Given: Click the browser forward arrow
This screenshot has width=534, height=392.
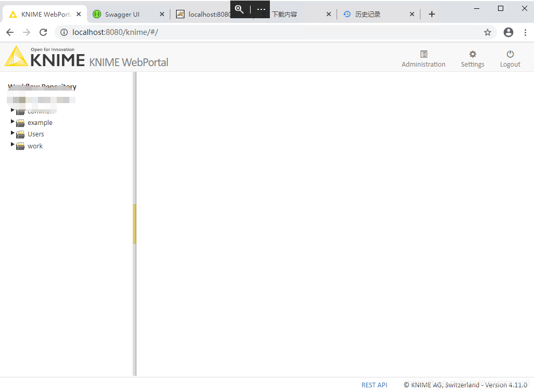Looking at the screenshot, I should point(27,32).
